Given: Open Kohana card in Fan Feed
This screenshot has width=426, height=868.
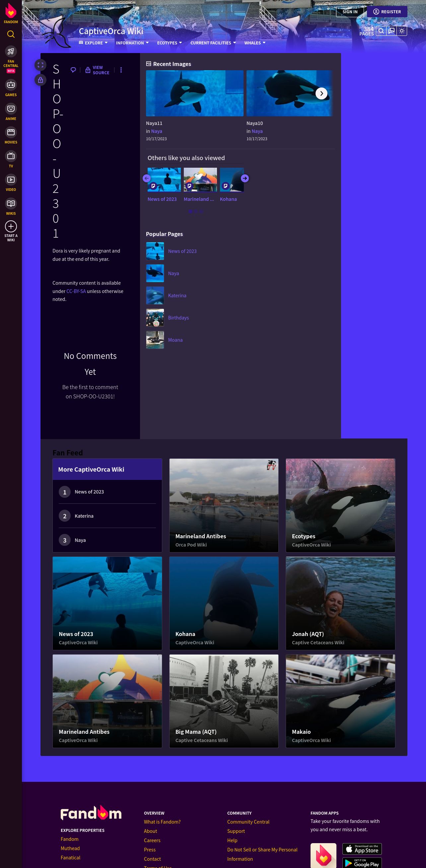Looking at the screenshot, I should (x=224, y=603).
